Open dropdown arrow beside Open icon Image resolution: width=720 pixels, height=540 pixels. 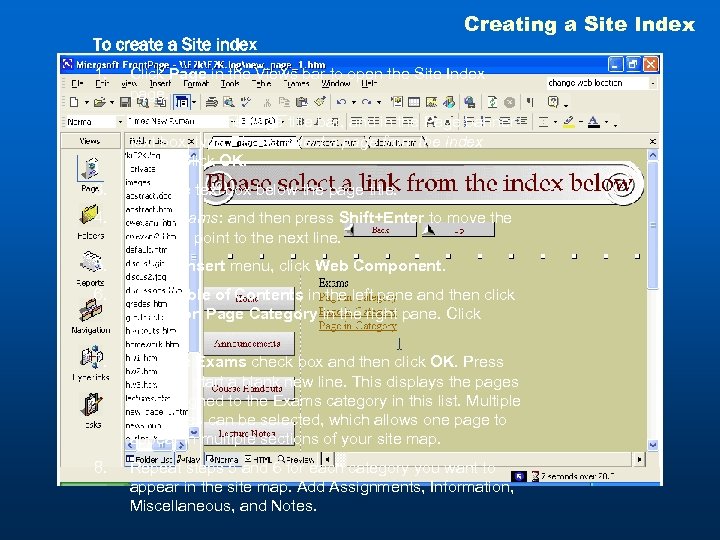pos(112,102)
